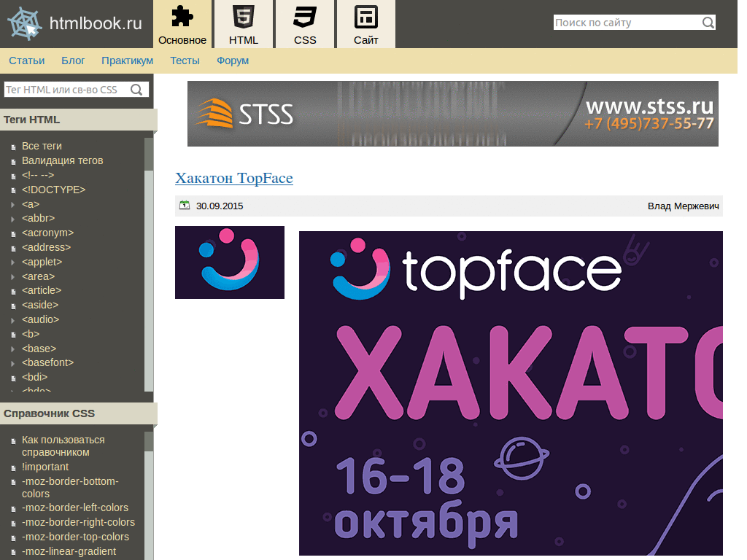Screen dimensions: 747x560
Task: Open the Блог menu link
Action: coord(73,61)
